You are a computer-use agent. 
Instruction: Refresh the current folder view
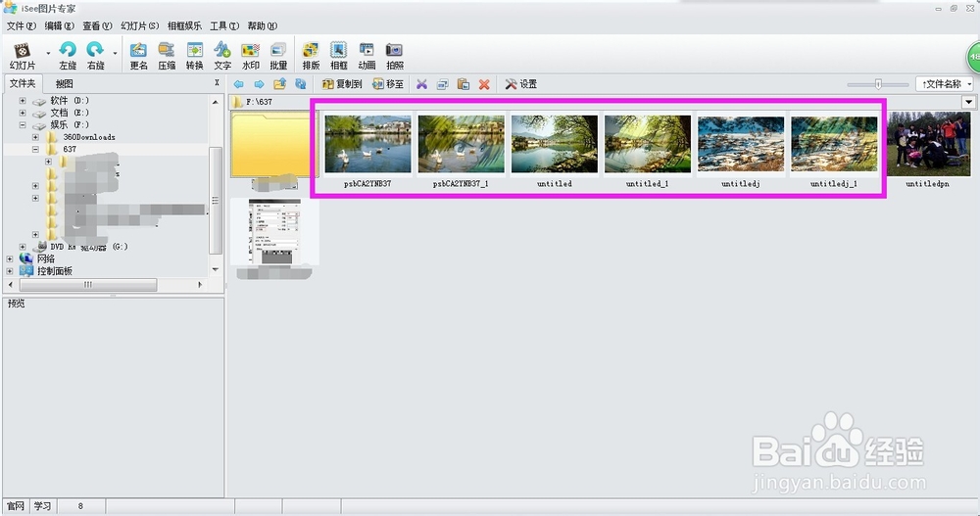pos(301,83)
